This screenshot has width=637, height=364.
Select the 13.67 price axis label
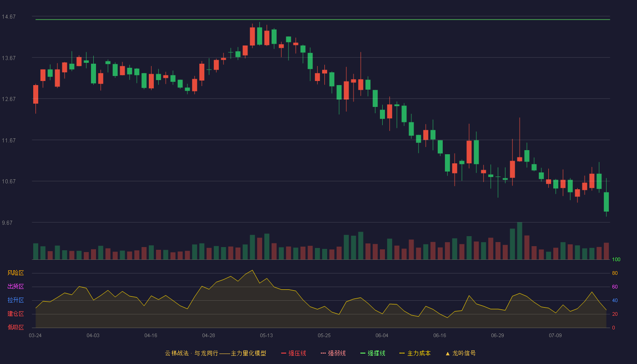click(9, 58)
